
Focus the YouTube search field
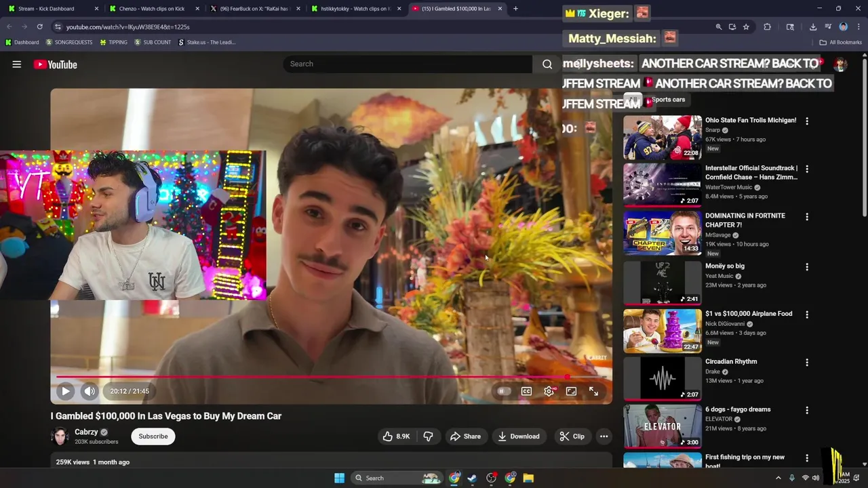tap(408, 64)
